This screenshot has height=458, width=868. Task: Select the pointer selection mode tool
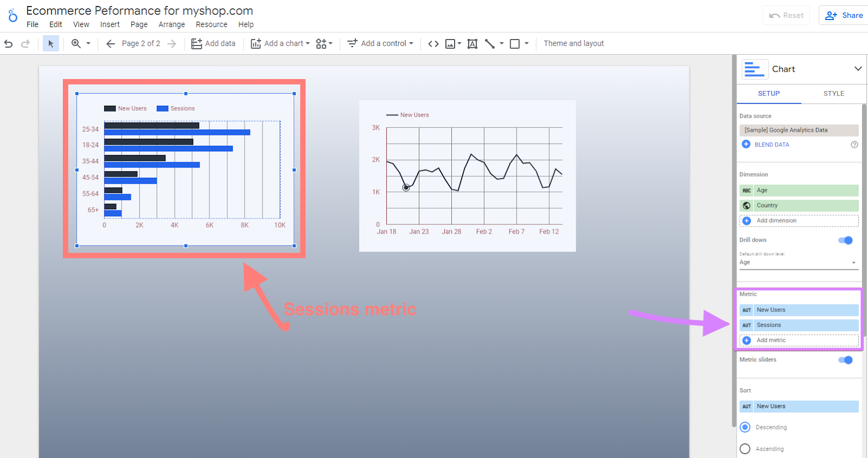(x=50, y=43)
